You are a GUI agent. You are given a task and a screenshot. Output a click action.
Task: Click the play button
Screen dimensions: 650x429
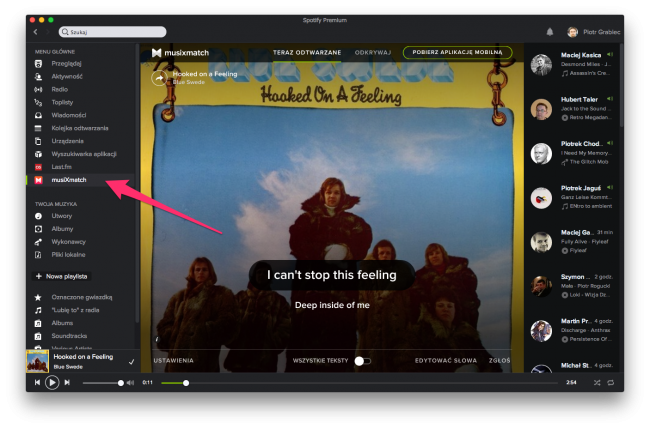click(52, 383)
